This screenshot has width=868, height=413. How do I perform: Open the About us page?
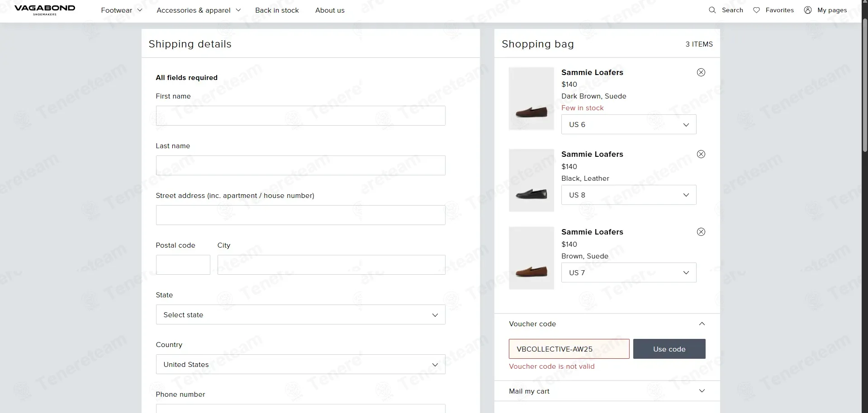point(330,10)
